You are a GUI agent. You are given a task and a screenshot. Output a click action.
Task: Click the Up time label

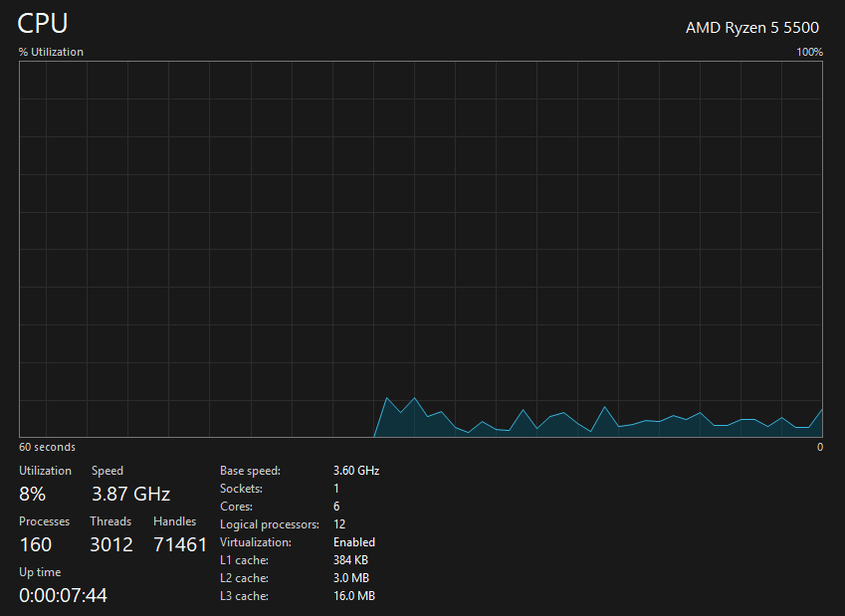click(40, 572)
